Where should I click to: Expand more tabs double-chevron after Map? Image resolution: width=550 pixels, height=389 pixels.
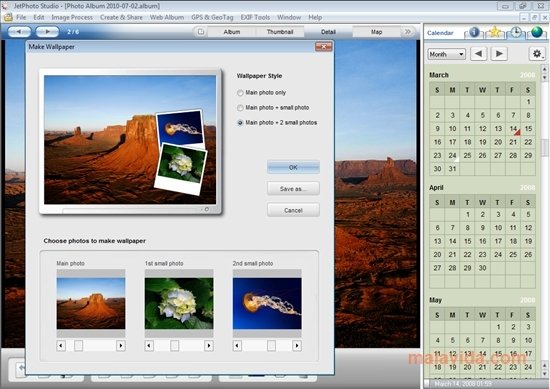[x=408, y=32]
